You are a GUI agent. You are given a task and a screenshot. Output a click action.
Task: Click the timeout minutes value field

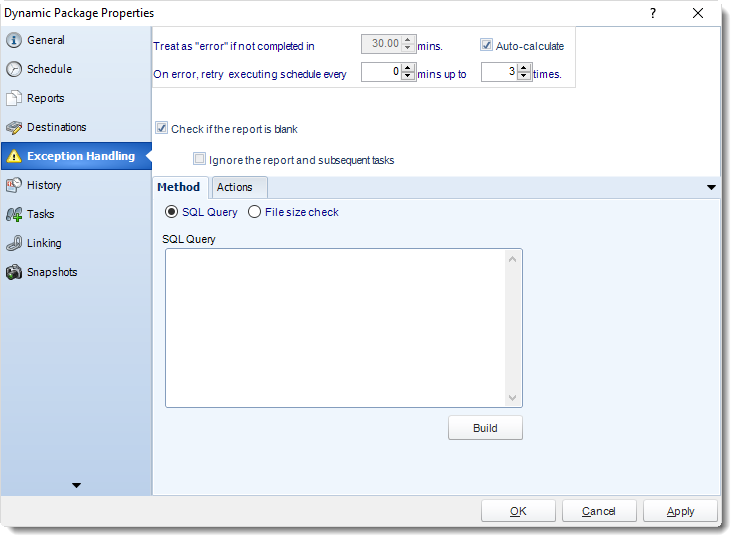click(x=382, y=44)
